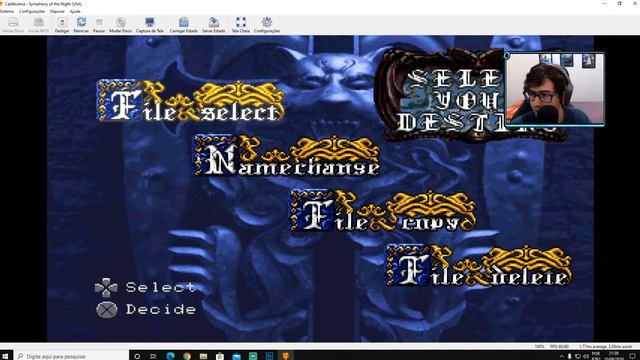Click the Iniciar BIOS toolbar icon
This screenshot has height=360, width=640.
pyautogui.click(x=38, y=25)
